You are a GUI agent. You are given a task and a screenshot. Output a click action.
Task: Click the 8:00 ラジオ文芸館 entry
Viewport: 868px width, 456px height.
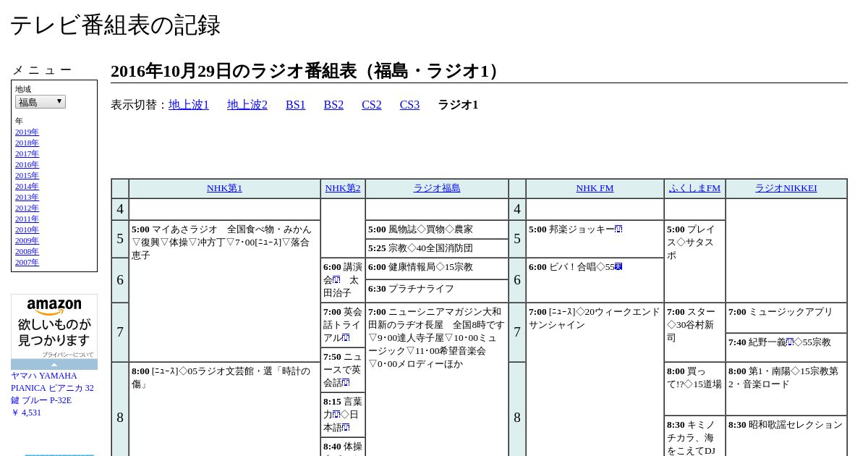point(224,409)
